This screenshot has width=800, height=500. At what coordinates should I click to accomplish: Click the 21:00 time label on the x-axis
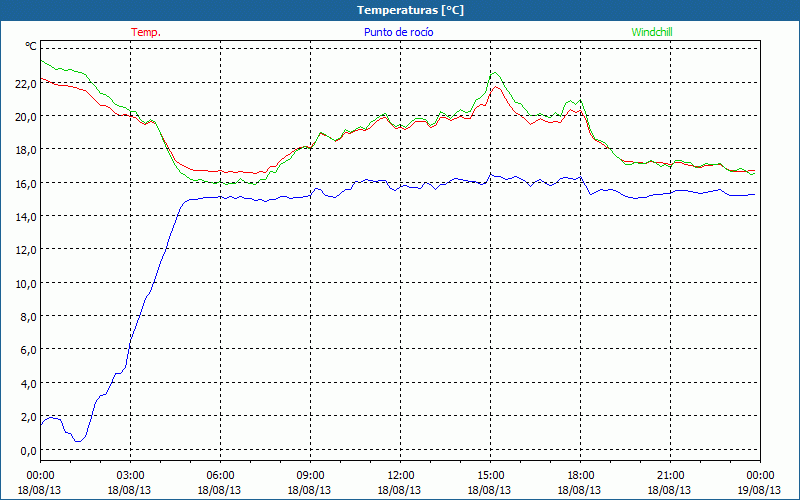pyautogui.click(x=670, y=476)
